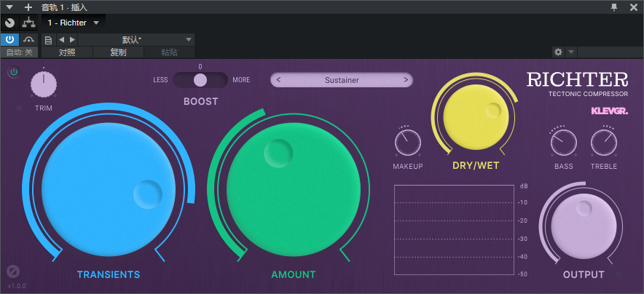
Task: Go to previous preset arrow
Action: click(61, 40)
